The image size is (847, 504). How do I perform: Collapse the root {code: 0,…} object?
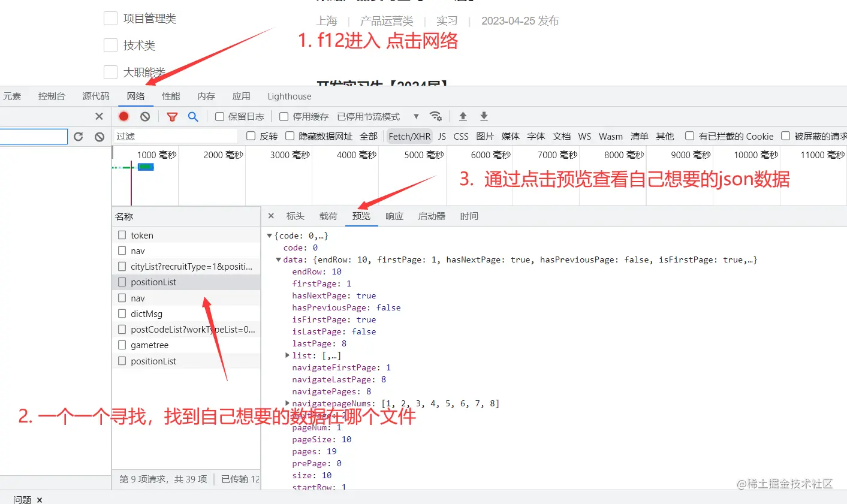(270, 236)
